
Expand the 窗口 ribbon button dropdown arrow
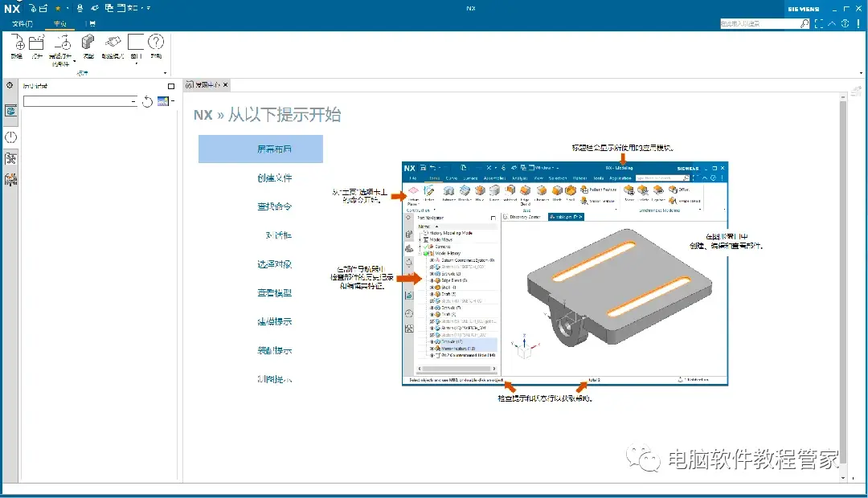(x=136, y=63)
